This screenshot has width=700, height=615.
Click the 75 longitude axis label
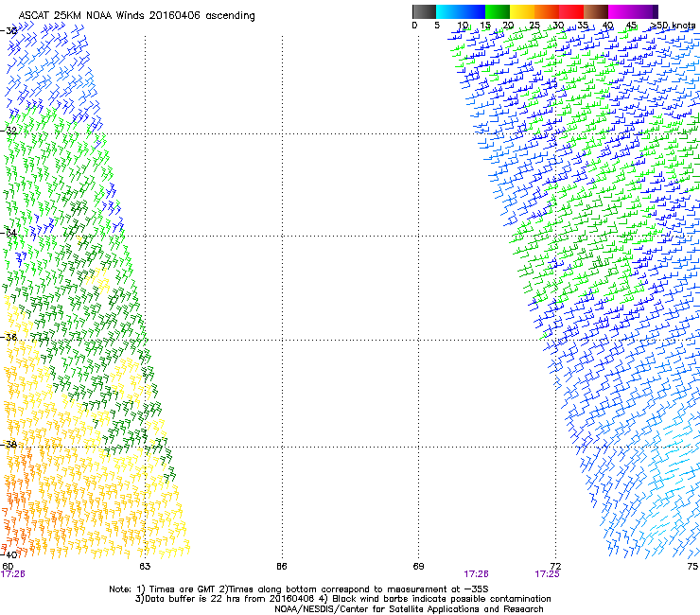click(692, 567)
